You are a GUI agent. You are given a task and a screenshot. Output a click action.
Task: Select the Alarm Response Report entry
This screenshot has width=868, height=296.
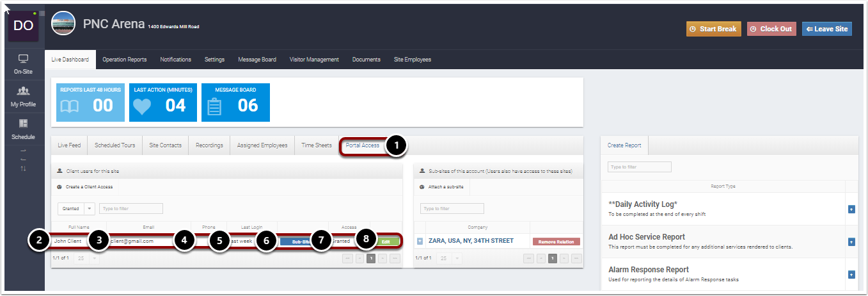[649, 270]
